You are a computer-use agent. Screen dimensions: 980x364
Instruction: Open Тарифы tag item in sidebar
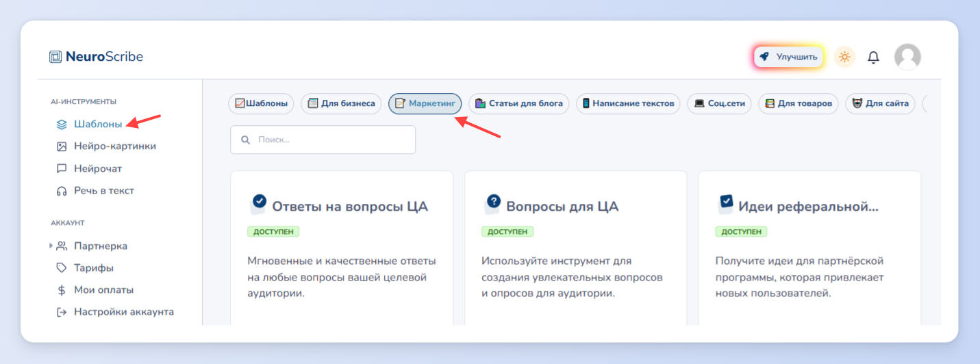85,268
